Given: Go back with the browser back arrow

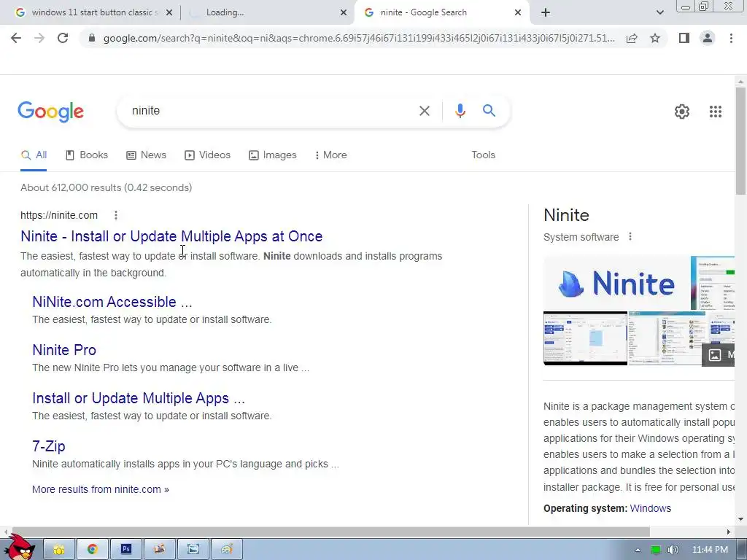Looking at the screenshot, I should pos(16,38).
